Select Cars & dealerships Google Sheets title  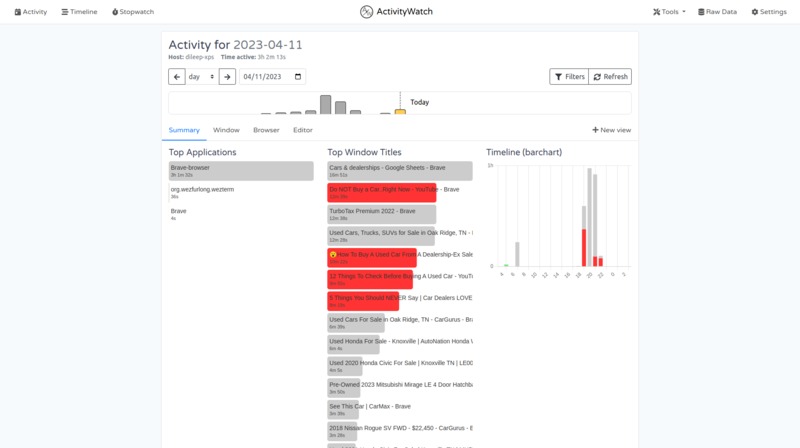coord(400,171)
